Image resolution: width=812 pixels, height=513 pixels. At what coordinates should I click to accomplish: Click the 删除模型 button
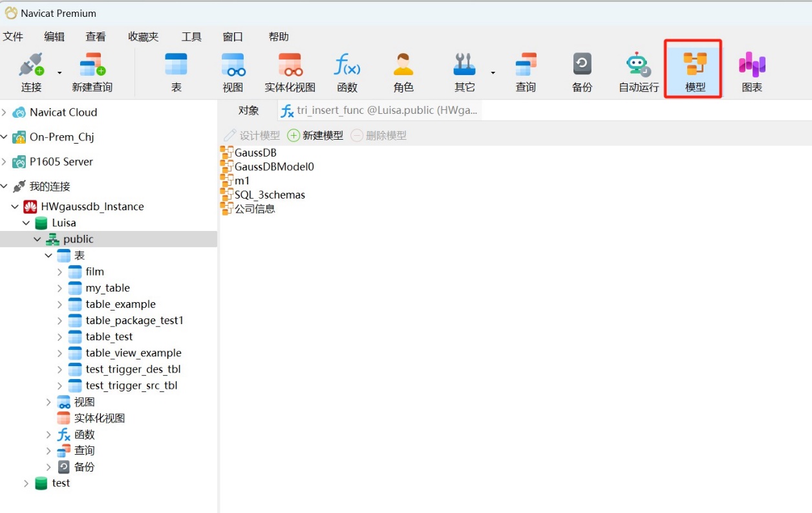point(379,135)
